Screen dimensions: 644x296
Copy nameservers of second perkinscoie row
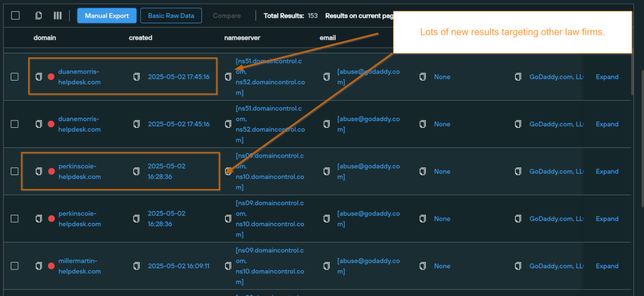pyautogui.click(x=228, y=219)
